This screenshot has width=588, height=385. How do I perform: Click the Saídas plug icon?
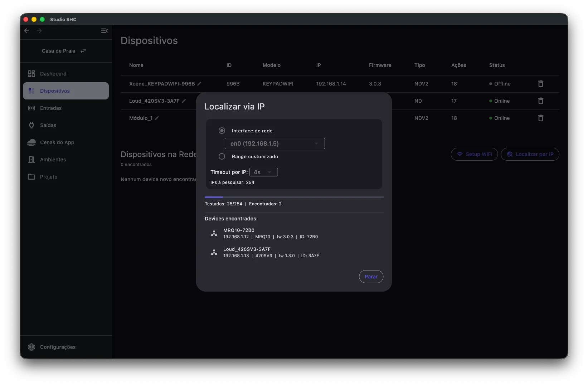coord(31,125)
